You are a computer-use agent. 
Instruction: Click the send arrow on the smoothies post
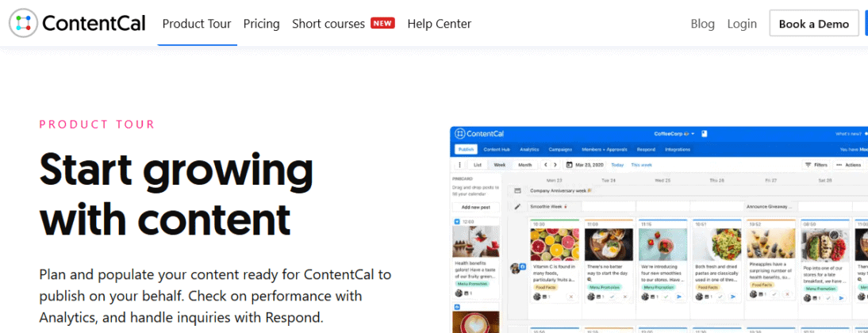click(x=678, y=297)
